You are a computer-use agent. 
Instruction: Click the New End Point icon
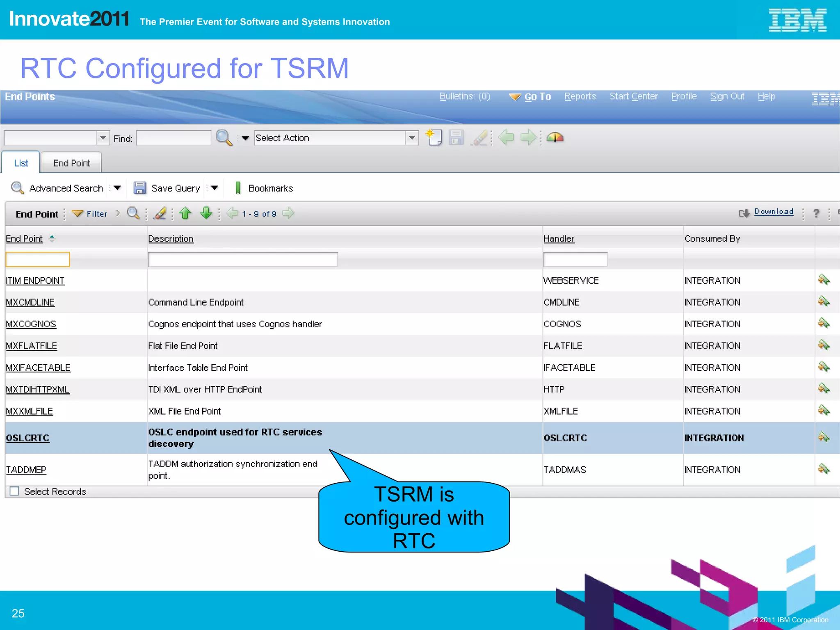pyautogui.click(x=434, y=137)
